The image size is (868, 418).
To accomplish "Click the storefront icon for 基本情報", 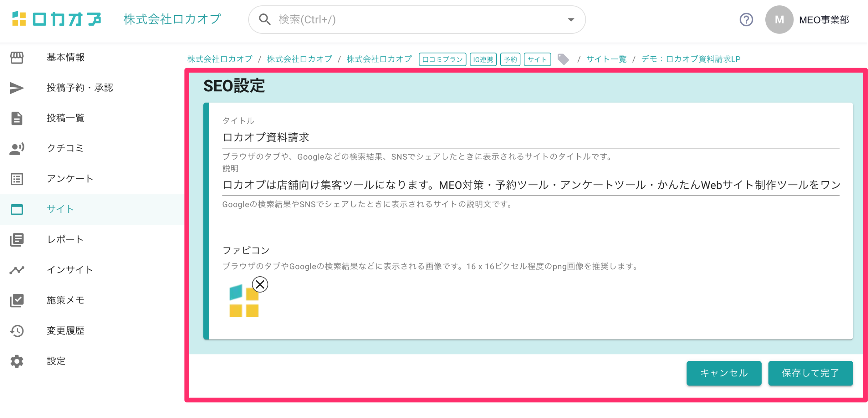I will (17, 57).
